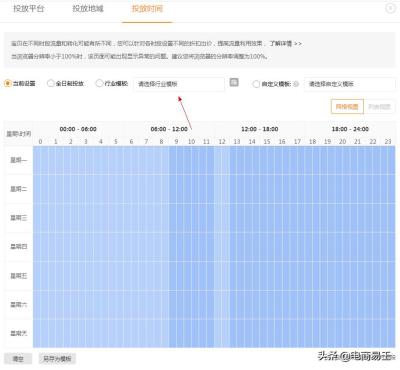The height and width of the screenshot is (370, 400).
Task: Select the 当前设置 radio button
Action: [8, 83]
